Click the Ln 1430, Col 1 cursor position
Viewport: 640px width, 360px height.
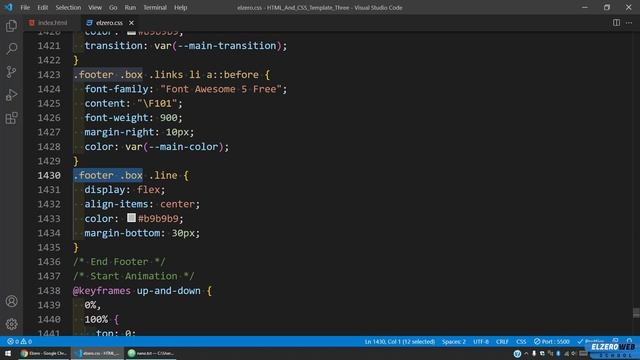click(400, 341)
